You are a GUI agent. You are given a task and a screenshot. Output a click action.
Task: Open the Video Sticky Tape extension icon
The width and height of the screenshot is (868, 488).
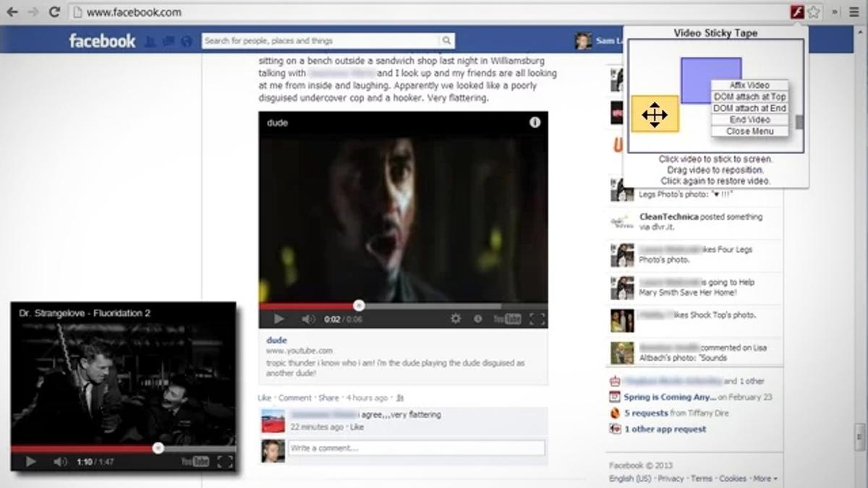[x=798, y=12]
